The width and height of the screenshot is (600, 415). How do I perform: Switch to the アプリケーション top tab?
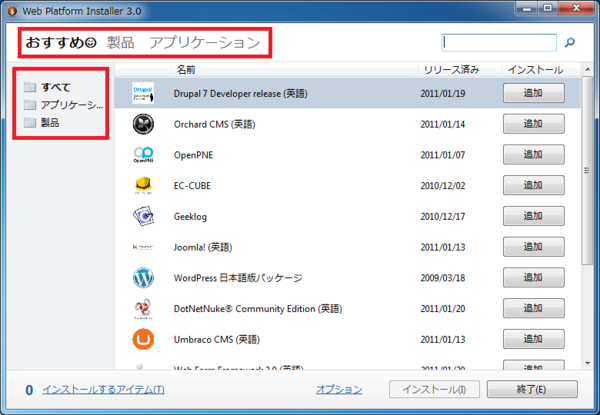coord(205,42)
